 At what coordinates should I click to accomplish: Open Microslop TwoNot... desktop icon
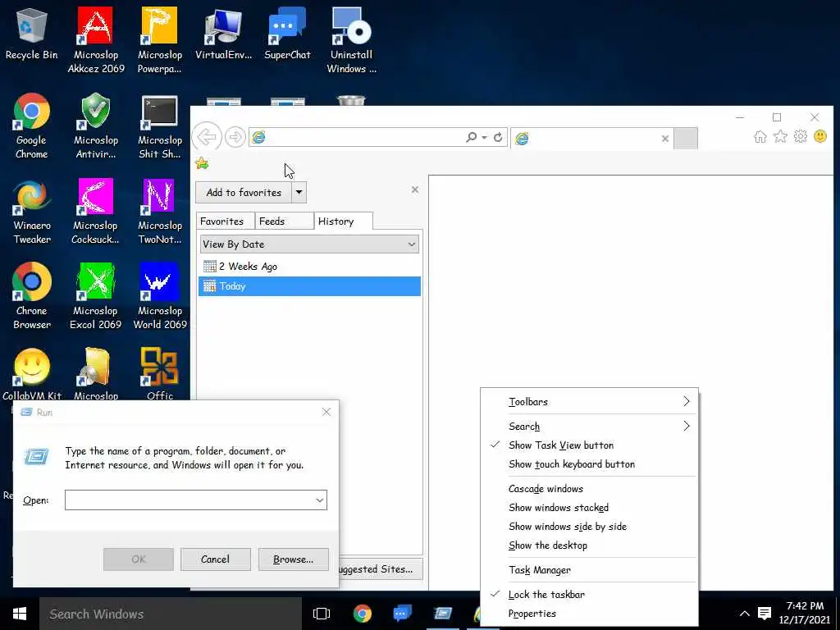click(160, 212)
